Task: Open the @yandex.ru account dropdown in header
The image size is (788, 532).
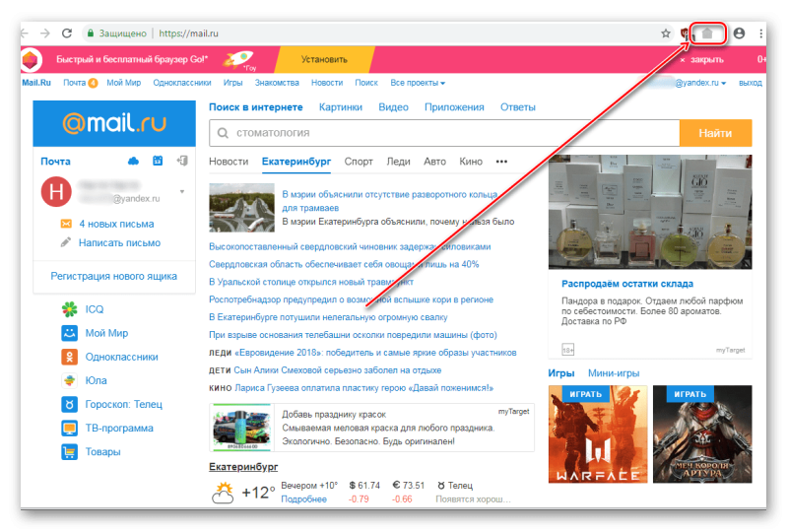Action: (700, 83)
